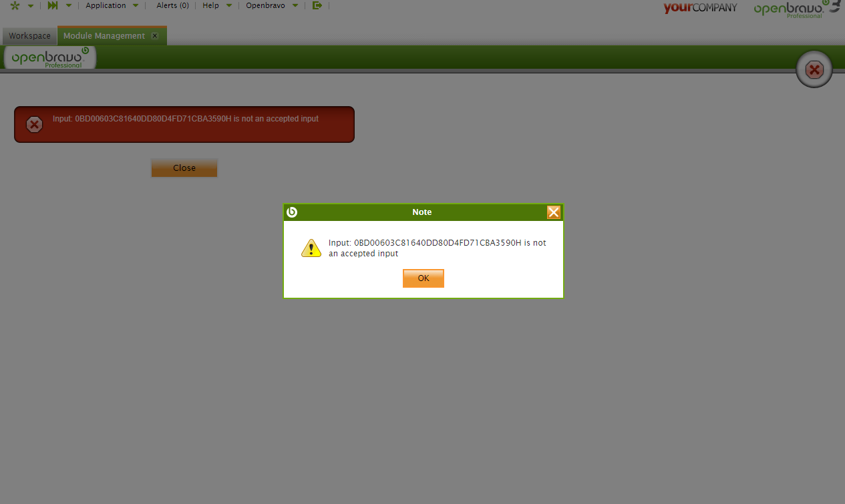Switch to the Workspace tab
This screenshot has height=504, width=845.
[x=29, y=36]
